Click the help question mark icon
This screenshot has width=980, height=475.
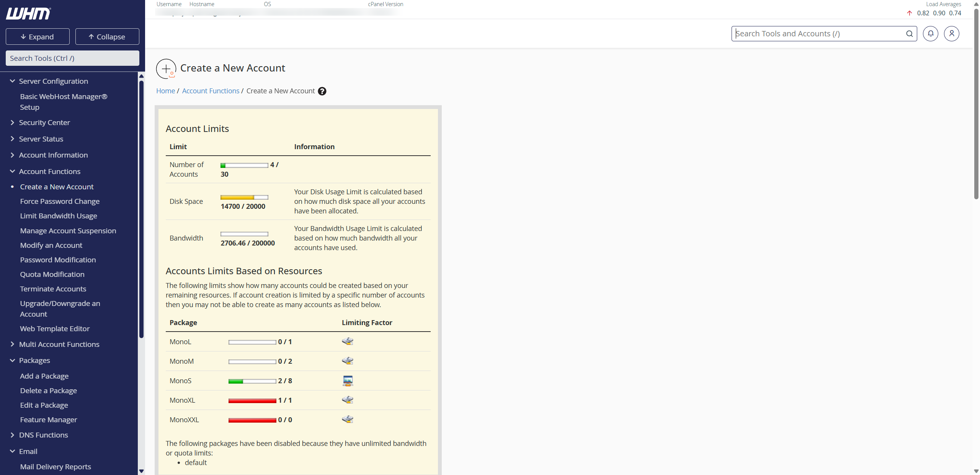coord(322,91)
